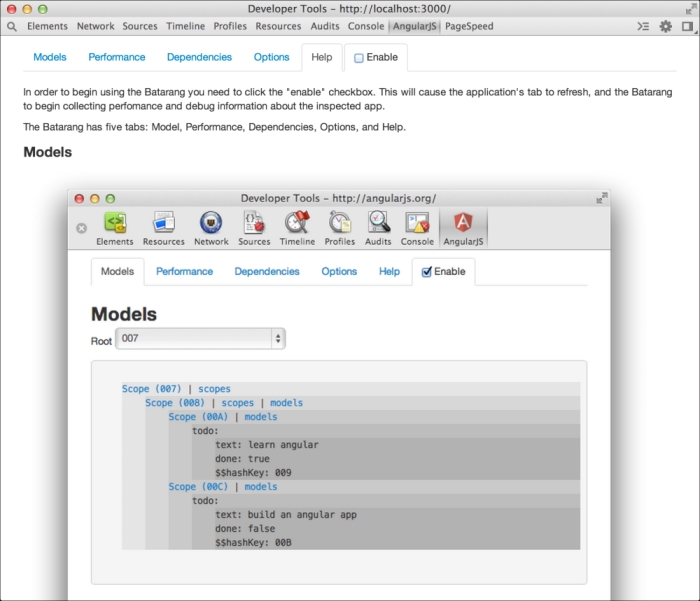Click the search magnifier icon in DevTools

12,27
